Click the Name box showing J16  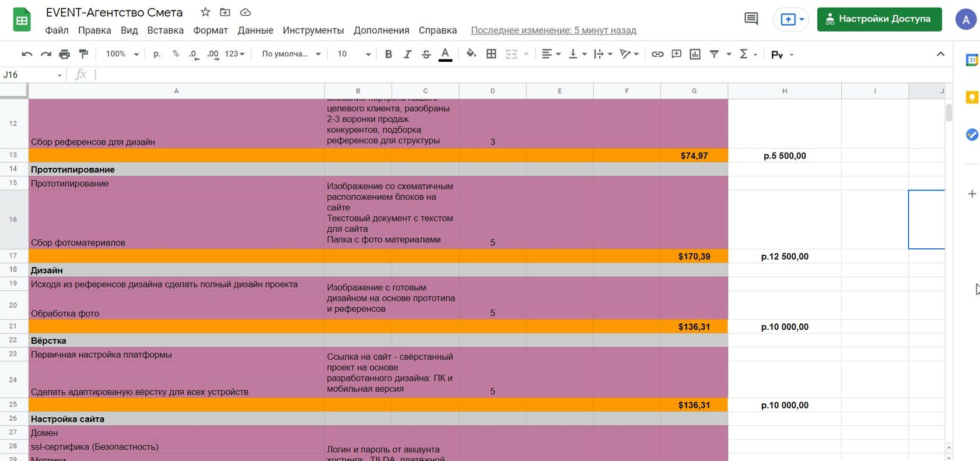coord(33,75)
